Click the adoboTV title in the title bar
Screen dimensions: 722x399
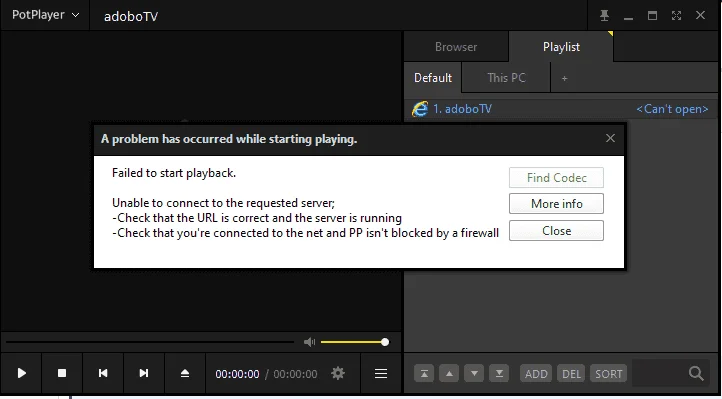131,17
